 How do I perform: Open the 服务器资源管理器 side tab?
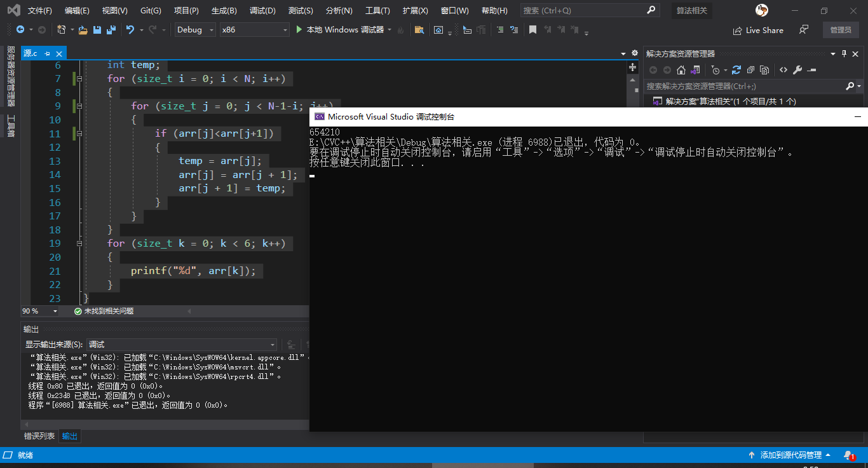coord(11,76)
